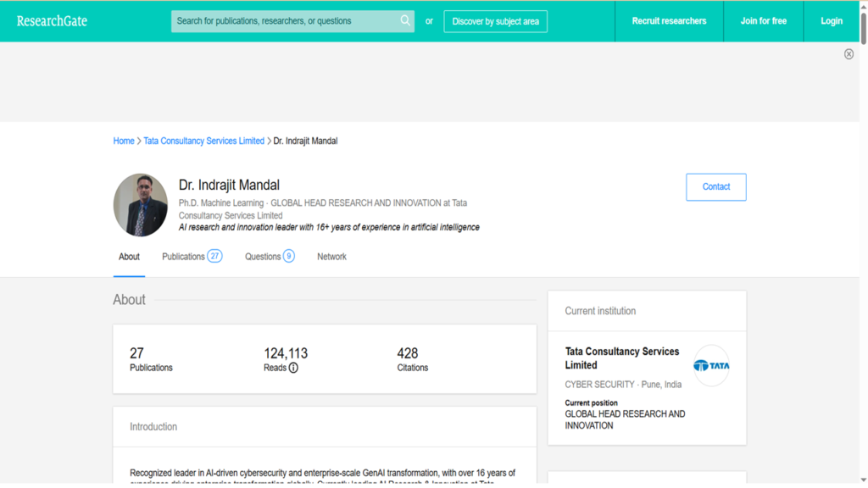This screenshot has width=868, height=488.
Task: Click the 428 Citations stat
Action: coord(413,359)
